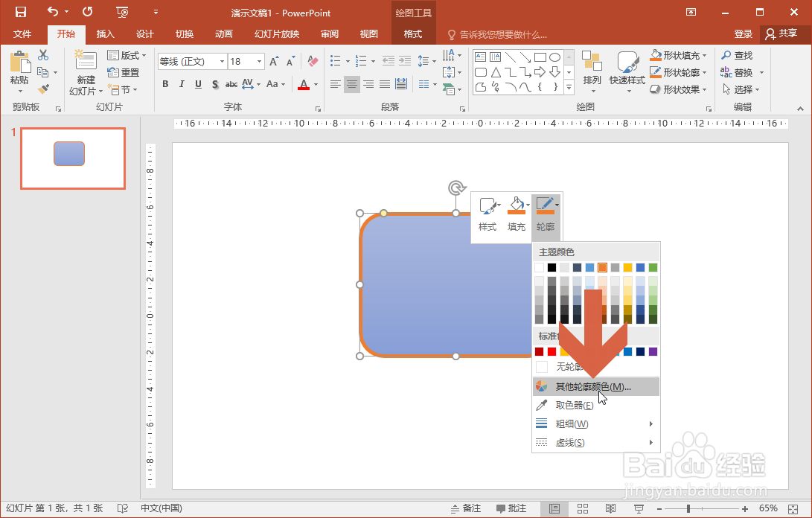Select the purple standard color swatch

tap(653, 352)
